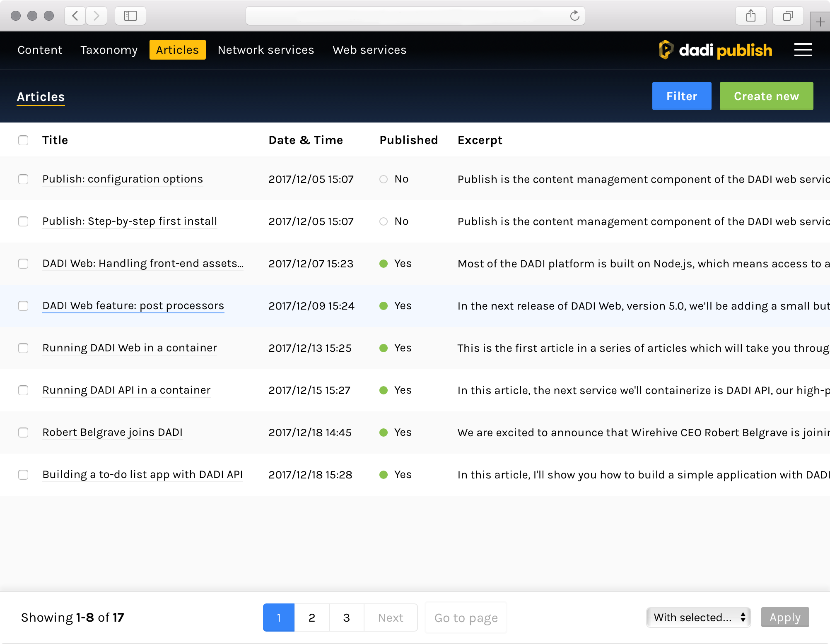
Task: Check the select-all checkbox beside Title
Action: click(x=23, y=140)
